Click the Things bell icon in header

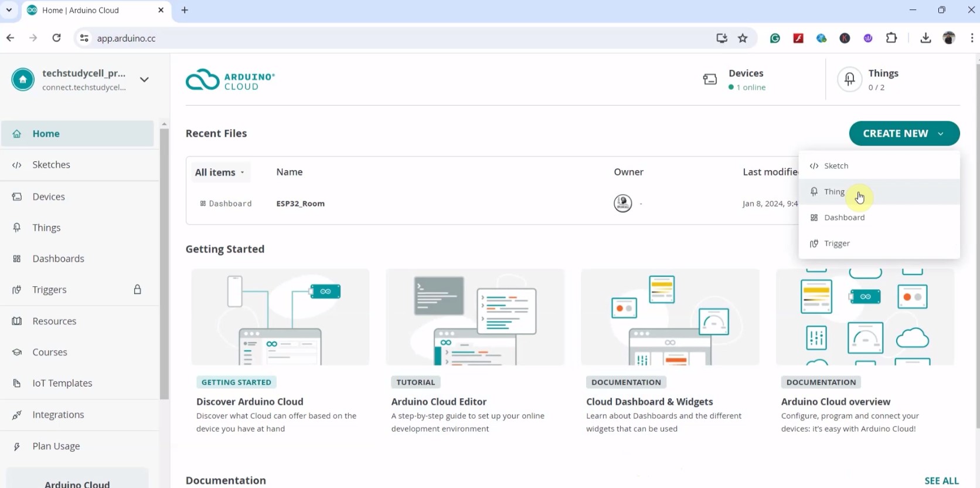[849, 79]
